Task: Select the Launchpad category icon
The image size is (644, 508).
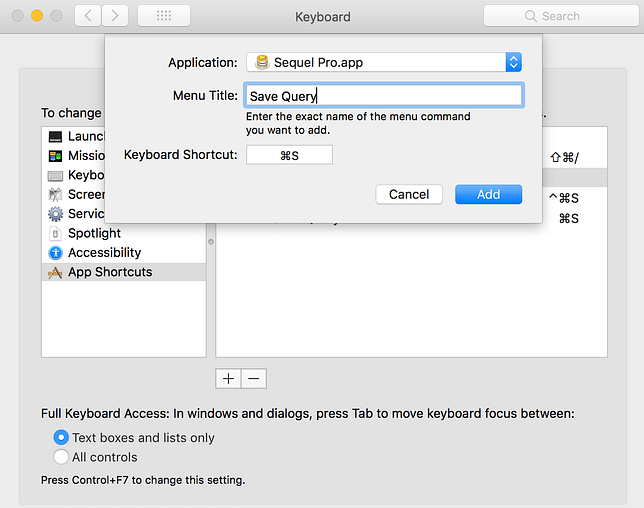Action: pos(55,136)
